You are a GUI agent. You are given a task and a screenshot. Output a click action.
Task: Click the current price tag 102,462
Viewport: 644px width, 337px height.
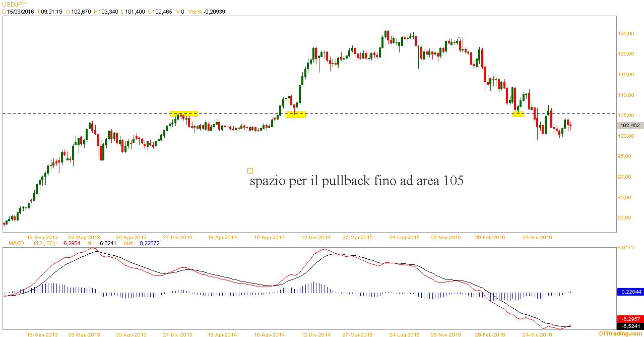630,125
